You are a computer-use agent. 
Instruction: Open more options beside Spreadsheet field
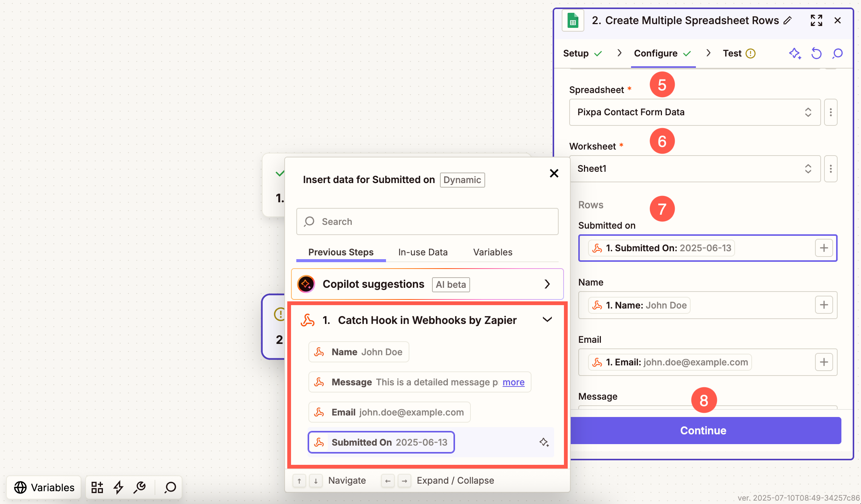pos(830,112)
